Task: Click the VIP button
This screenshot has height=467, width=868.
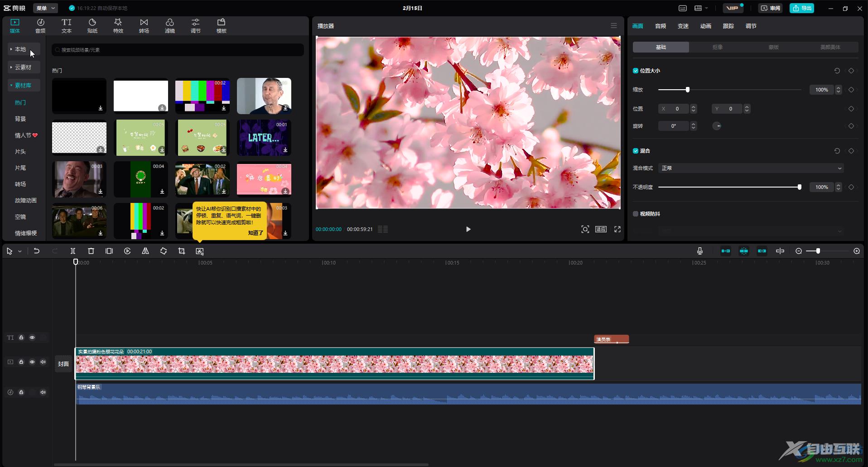Action: click(x=733, y=8)
